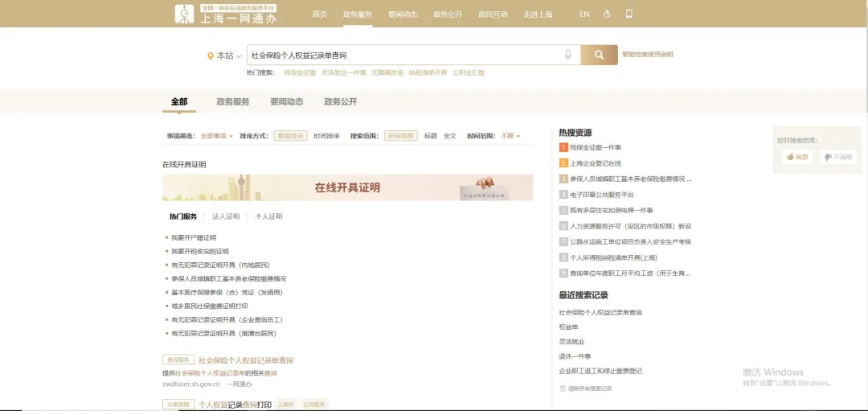Select 全文 search scope option
Viewport: 868px width, 411px height.
pos(449,136)
